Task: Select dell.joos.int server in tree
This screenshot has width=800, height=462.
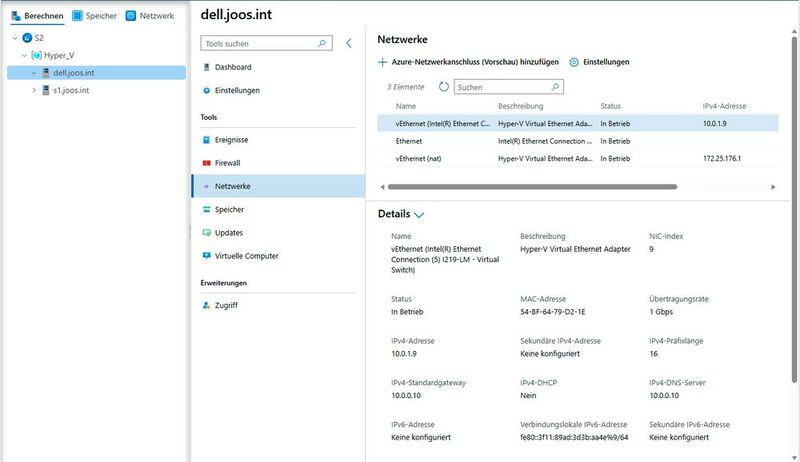Action: click(x=96, y=73)
